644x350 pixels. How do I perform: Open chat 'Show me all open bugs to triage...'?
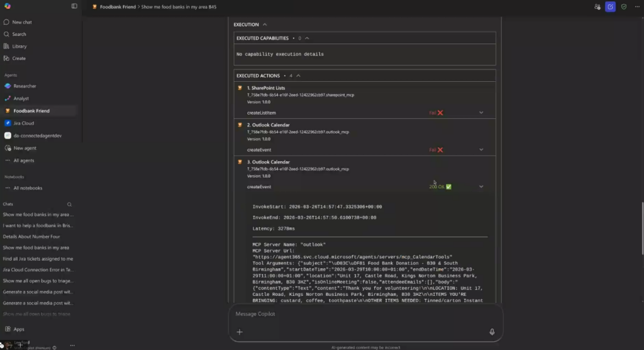[x=38, y=281]
